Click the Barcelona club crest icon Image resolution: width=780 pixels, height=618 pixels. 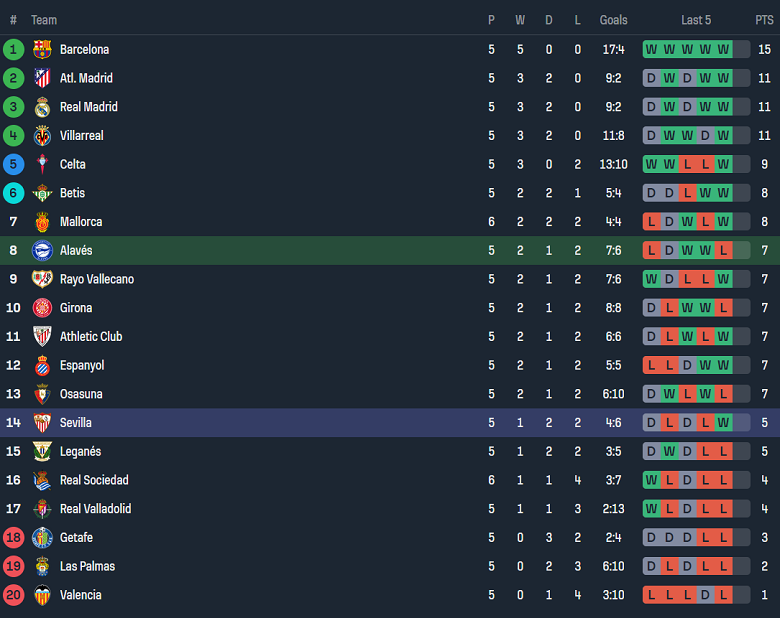pos(42,49)
